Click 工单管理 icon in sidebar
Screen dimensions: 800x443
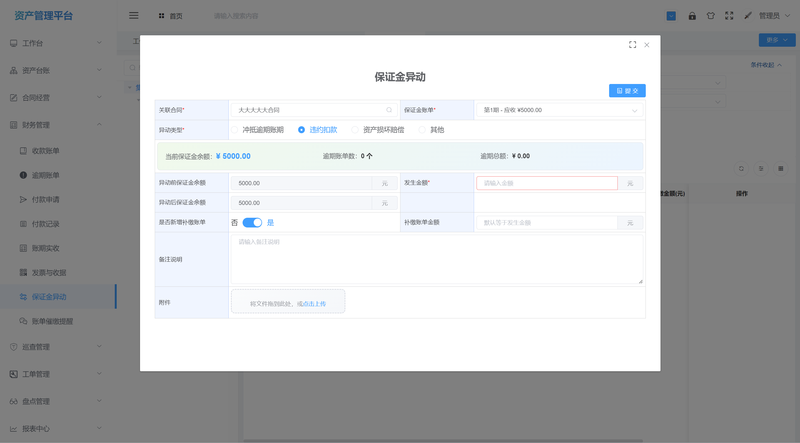(14, 374)
